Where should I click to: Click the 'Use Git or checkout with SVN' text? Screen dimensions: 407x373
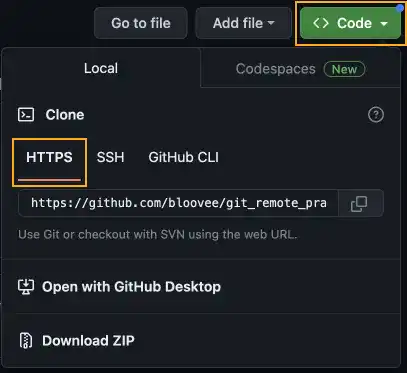(157, 235)
